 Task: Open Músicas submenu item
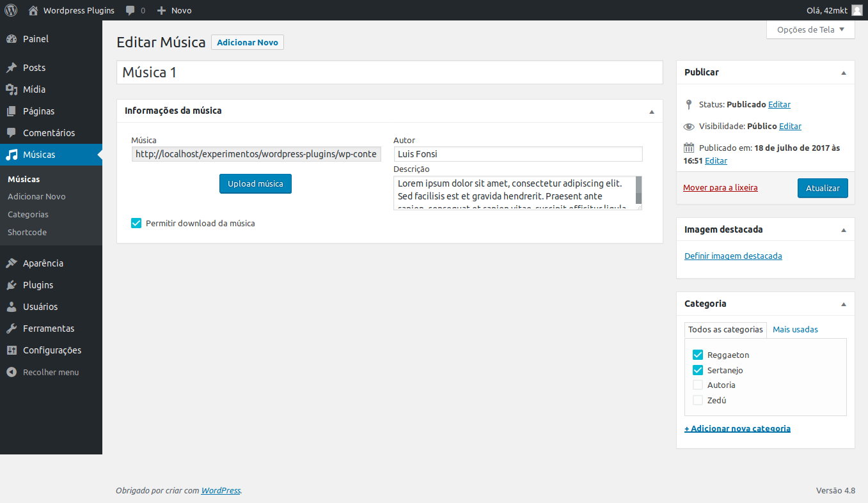24,180
